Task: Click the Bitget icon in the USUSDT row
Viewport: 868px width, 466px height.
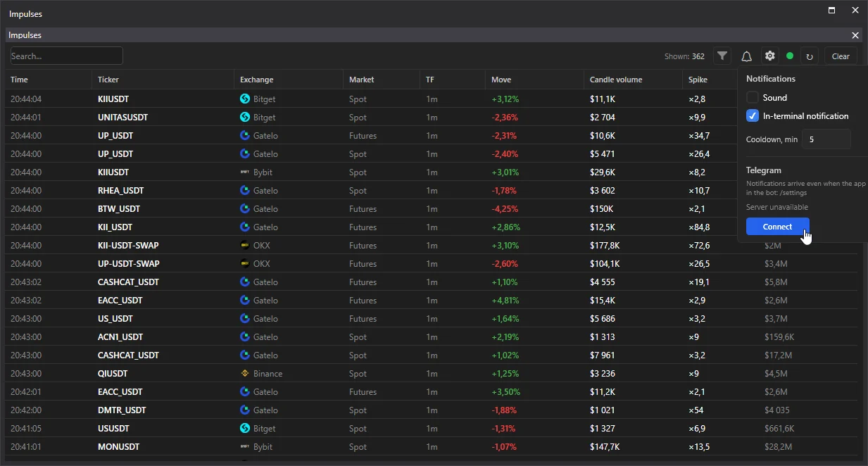Action: (x=245, y=429)
